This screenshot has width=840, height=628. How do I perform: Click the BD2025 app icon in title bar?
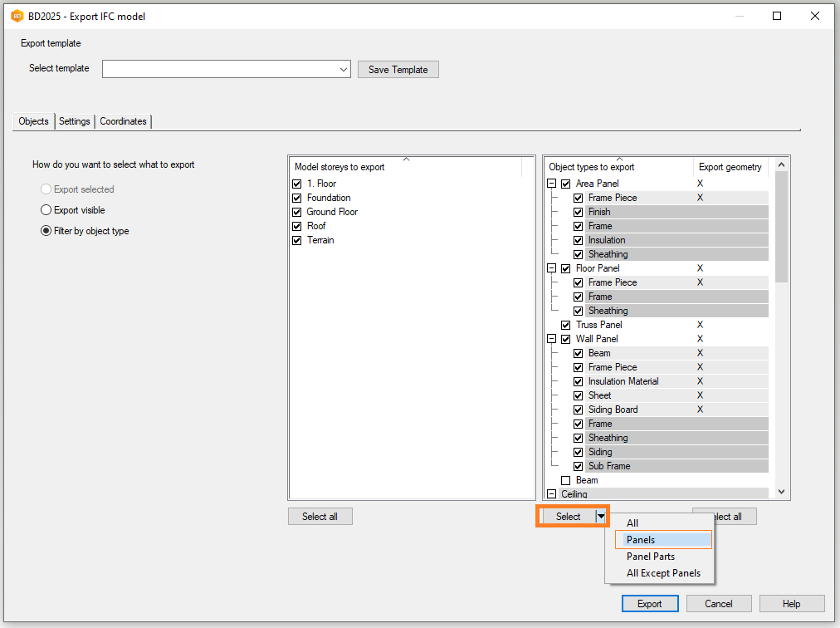[17, 16]
